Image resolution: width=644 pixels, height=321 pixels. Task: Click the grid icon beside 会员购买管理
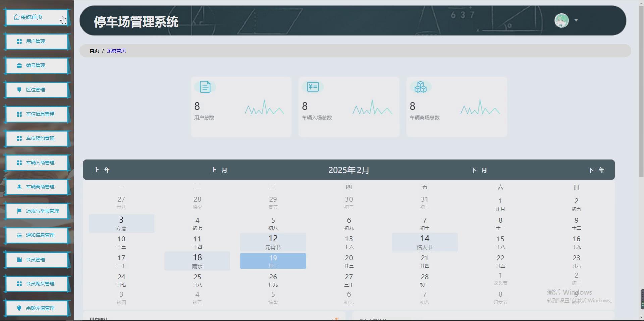pos(19,284)
